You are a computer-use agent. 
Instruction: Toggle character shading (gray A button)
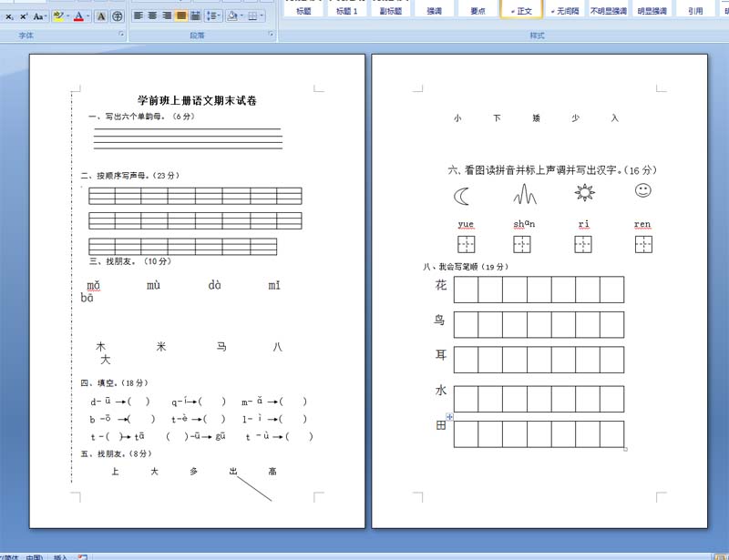tap(101, 16)
